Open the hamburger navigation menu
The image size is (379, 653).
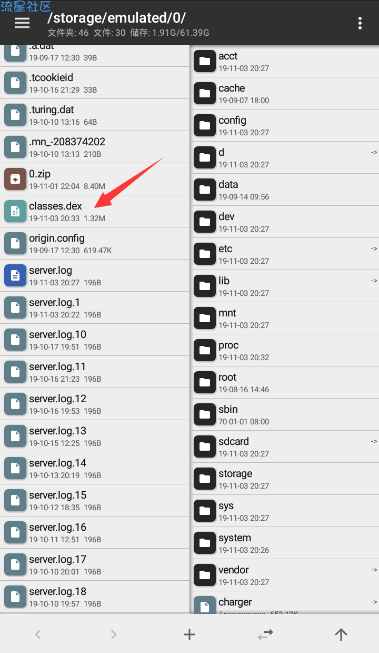(x=22, y=23)
